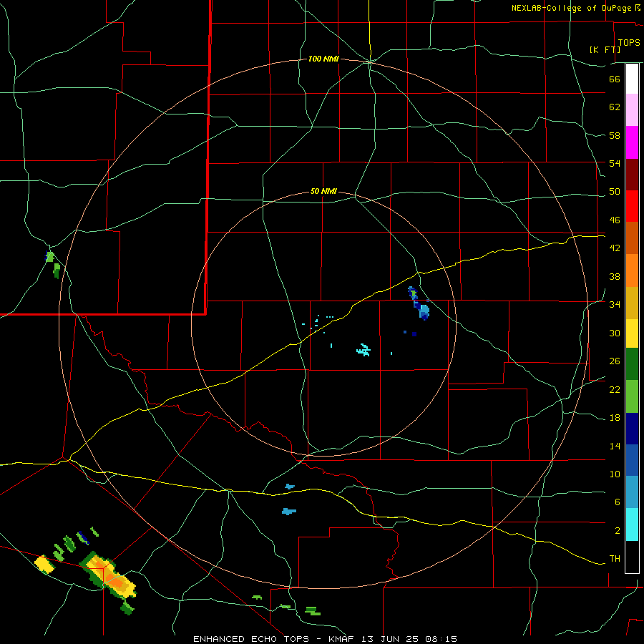Click the bright red legend segment
This screenshot has width=644, height=644.
point(632,206)
